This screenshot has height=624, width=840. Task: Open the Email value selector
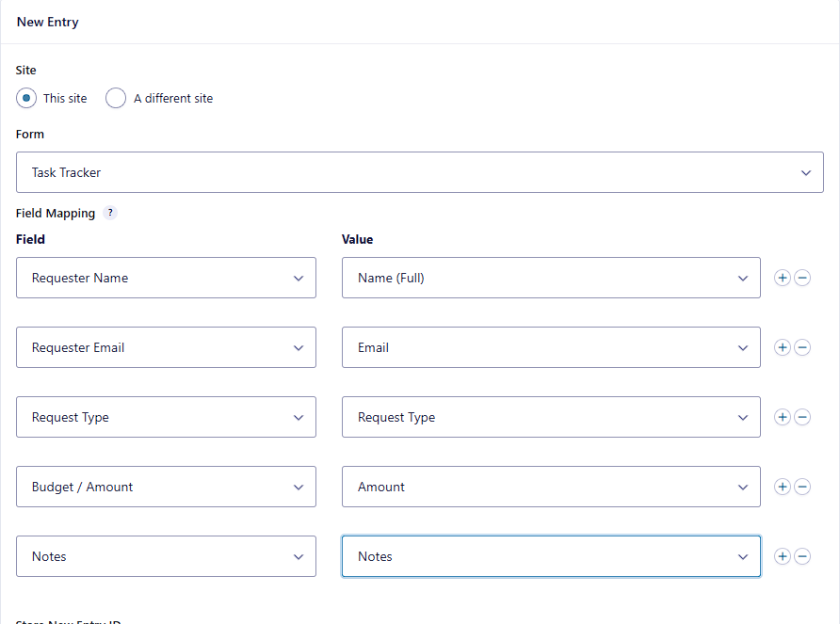551,347
